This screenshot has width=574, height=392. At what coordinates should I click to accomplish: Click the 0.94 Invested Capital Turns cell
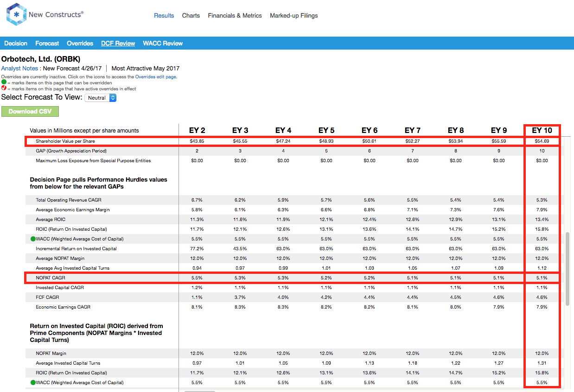pos(197,268)
